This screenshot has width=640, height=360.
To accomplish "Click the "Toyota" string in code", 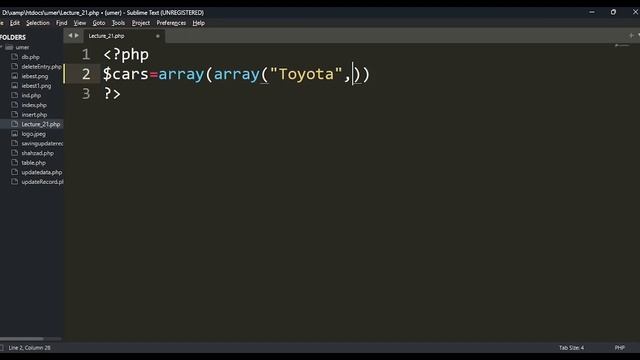I will [x=306, y=74].
